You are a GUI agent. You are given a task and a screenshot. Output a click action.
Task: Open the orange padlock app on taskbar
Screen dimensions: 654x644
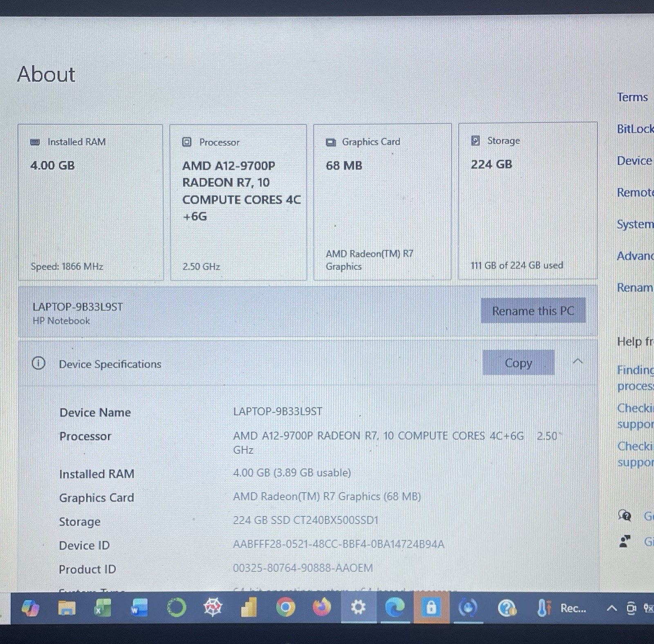pyautogui.click(x=431, y=608)
